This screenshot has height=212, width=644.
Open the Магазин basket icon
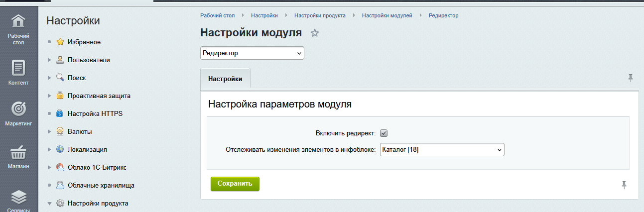click(18, 153)
